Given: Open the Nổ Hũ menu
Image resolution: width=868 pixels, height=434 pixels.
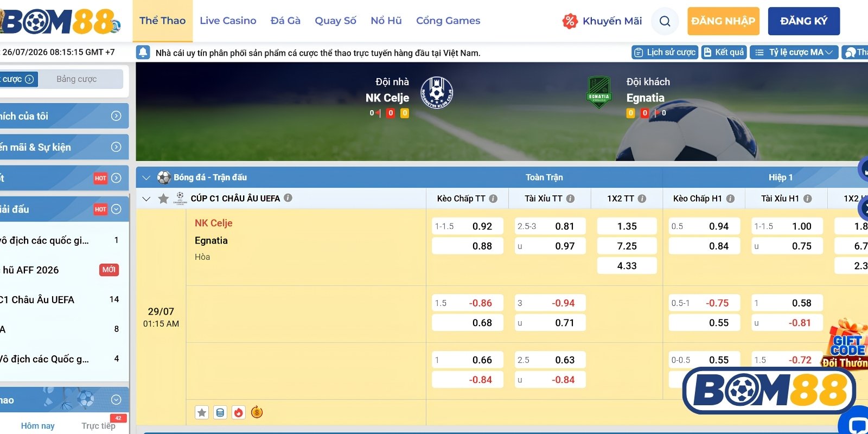Looking at the screenshot, I should tap(386, 21).
